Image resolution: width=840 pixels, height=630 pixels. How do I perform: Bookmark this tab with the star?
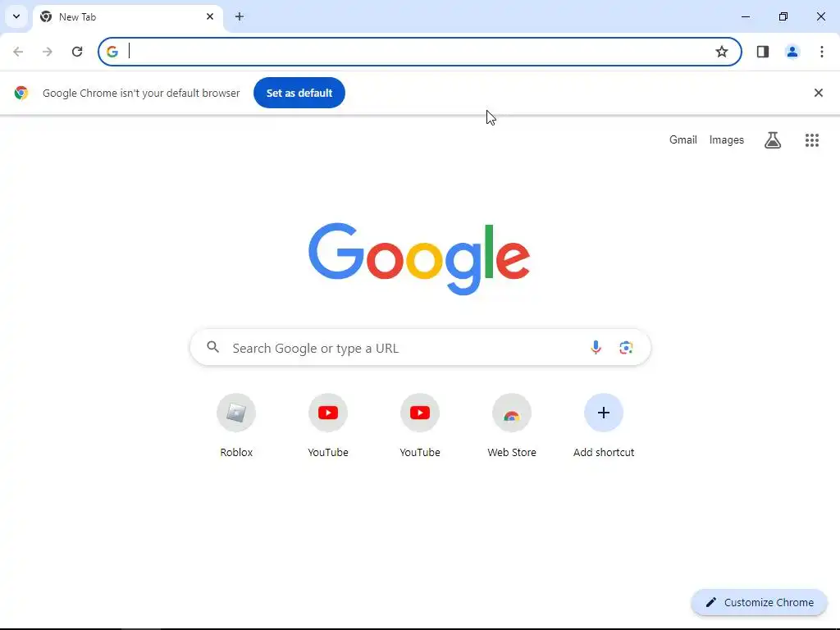[x=722, y=52]
